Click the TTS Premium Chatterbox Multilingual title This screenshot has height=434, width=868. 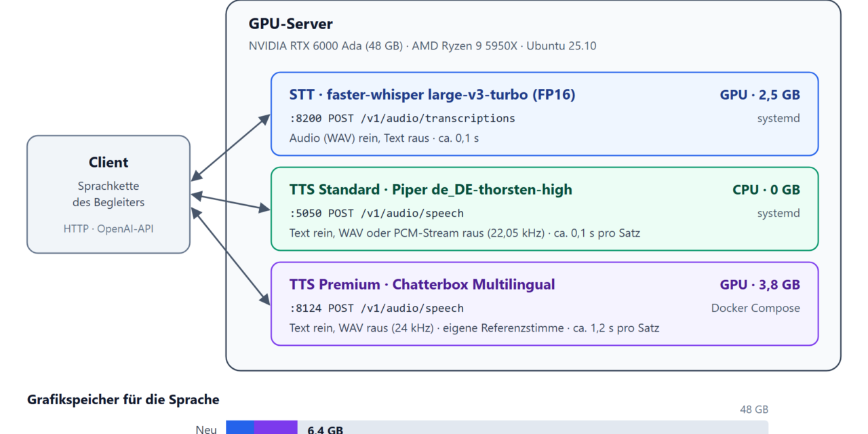[x=422, y=284]
